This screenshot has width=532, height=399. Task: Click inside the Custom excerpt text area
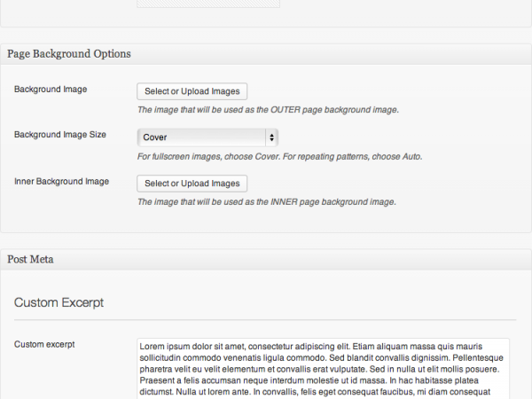[x=323, y=369]
